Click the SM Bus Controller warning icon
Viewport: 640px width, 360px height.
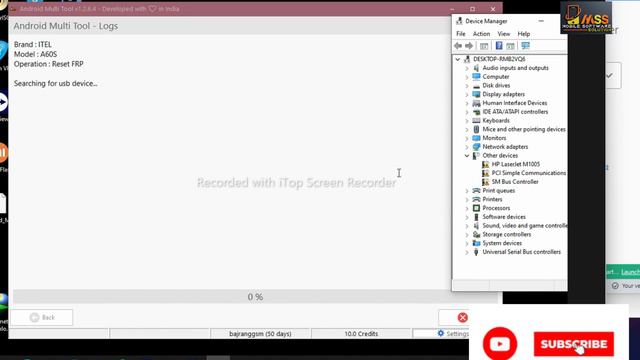point(485,182)
